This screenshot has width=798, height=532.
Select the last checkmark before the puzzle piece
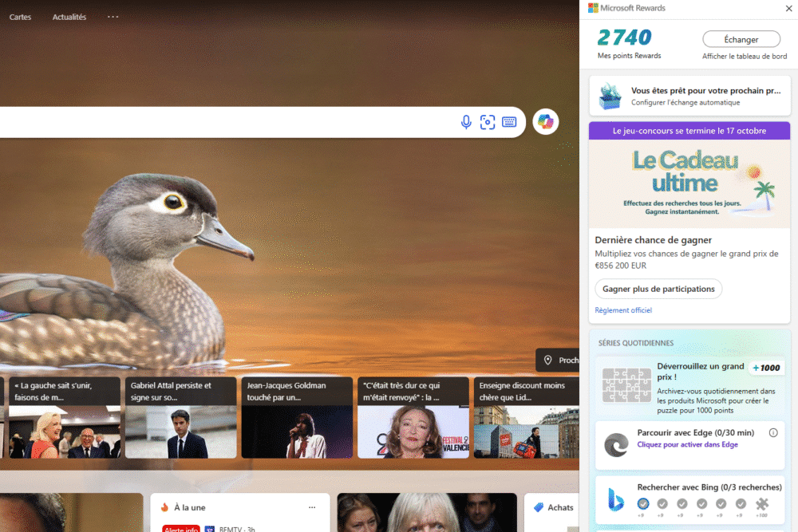(x=741, y=504)
